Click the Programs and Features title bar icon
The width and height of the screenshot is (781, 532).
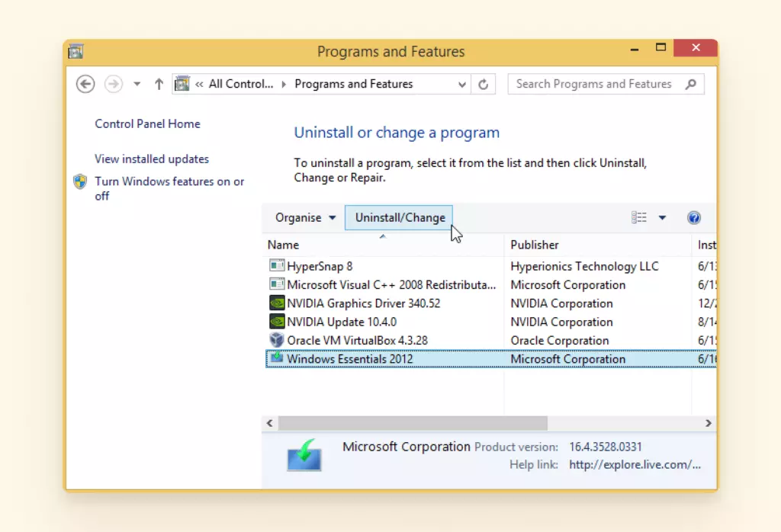pos(76,51)
